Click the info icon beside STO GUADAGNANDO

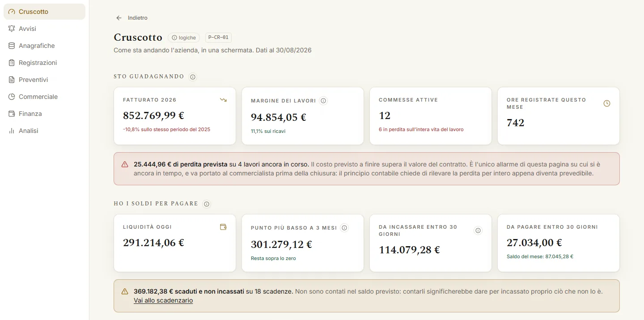pyautogui.click(x=193, y=77)
